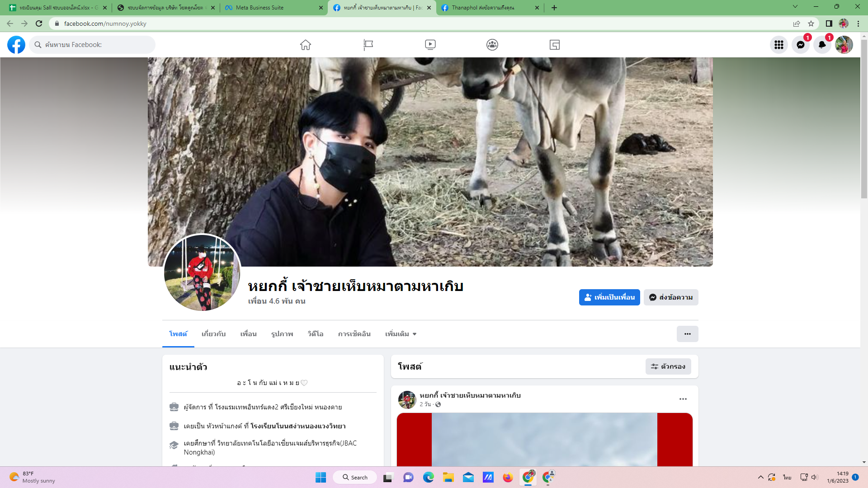Open Messenger chats icon
The width and height of the screenshot is (868, 488).
pyautogui.click(x=800, y=45)
